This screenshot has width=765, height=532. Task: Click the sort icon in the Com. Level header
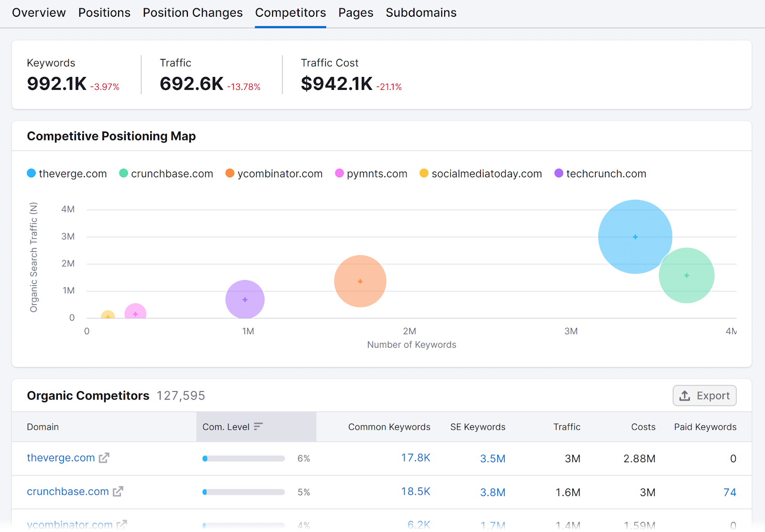click(259, 426)
